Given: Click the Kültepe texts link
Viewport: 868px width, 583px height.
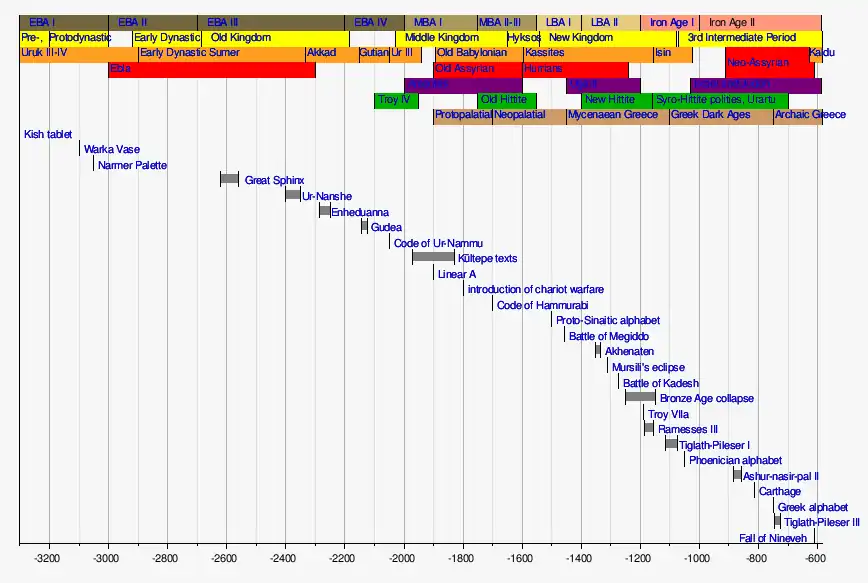Looking at the screenshot, I should click(x=487, y=258).
